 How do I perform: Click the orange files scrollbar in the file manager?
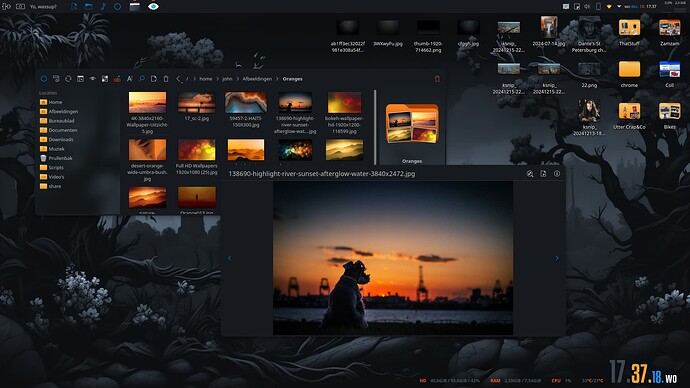(x=375, y=127)
